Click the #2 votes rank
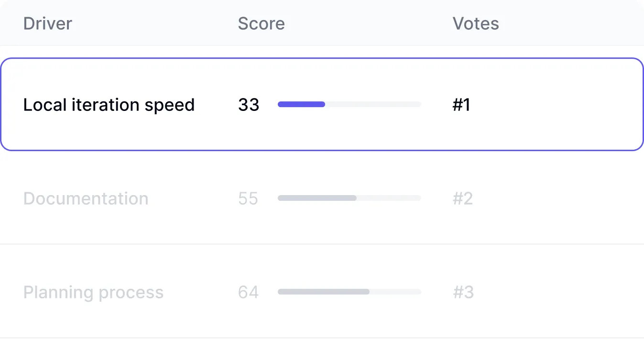The height and width of the screenshot is (339, 644). pyautogui.click(x=463, y=198)
